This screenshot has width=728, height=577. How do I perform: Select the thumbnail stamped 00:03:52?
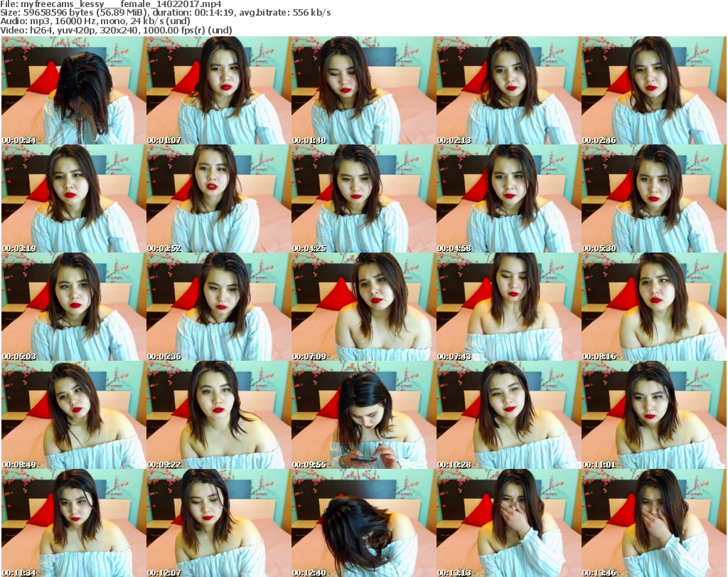click(x=218, y=198)
